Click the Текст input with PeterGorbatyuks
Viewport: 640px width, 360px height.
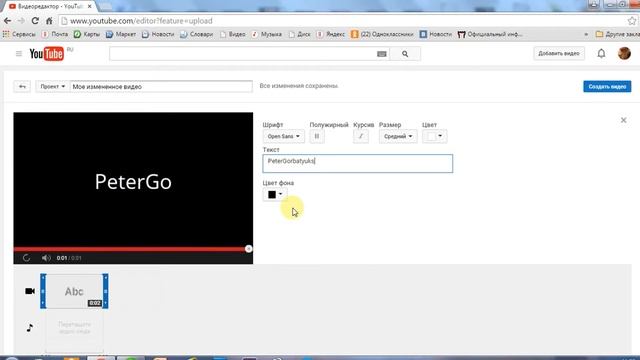pyautogui.click(x=358, y=163)
